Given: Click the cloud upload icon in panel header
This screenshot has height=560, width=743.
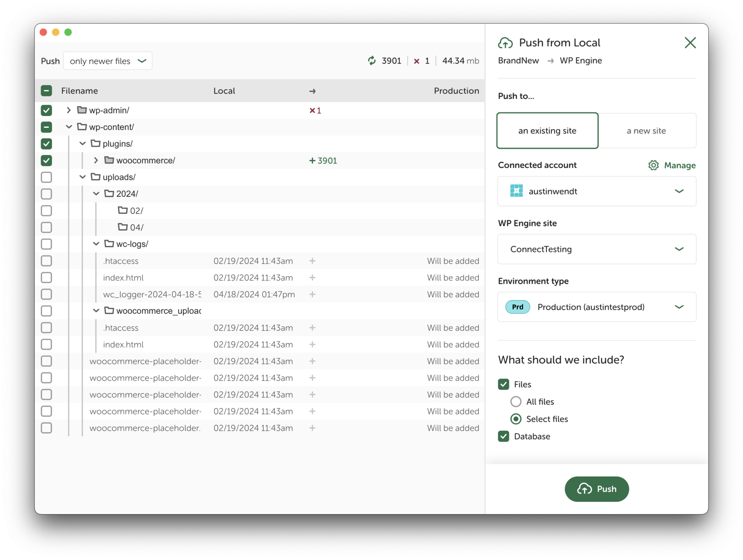Looking at the screenshot, I should tap(505, 43).
